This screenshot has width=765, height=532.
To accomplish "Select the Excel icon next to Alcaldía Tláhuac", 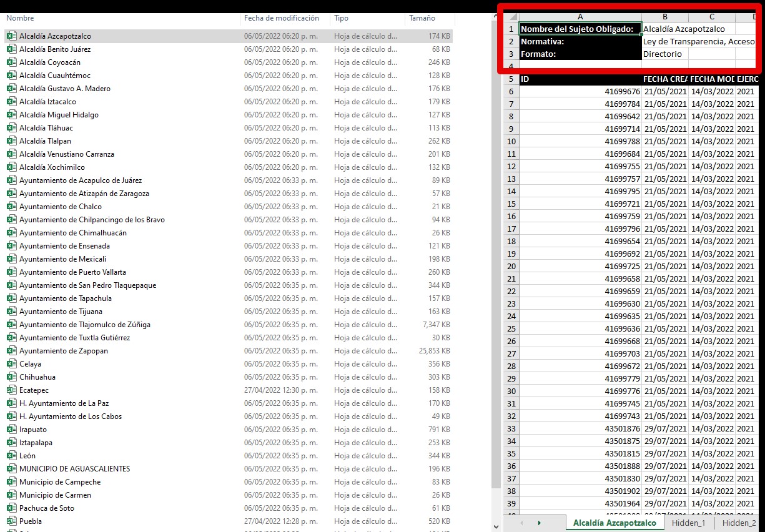I will [x=11, y=128].
